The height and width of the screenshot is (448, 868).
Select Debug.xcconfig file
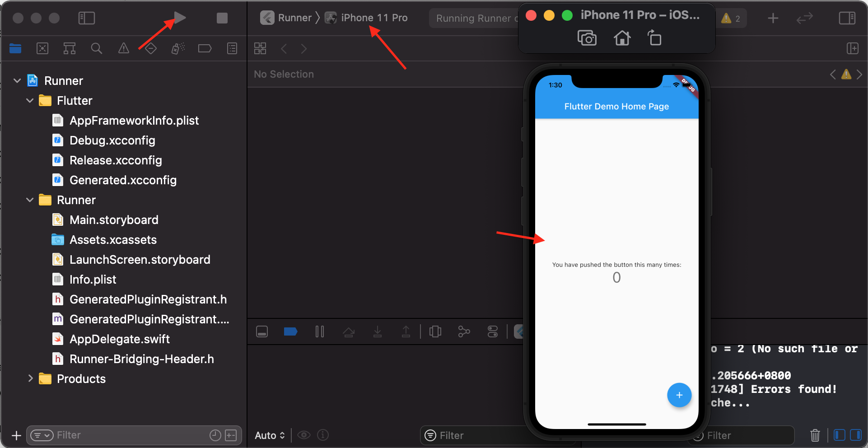click(x=112, y=140)
